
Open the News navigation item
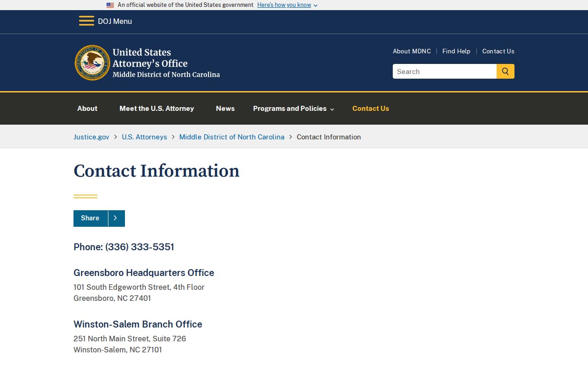(225, 109)
